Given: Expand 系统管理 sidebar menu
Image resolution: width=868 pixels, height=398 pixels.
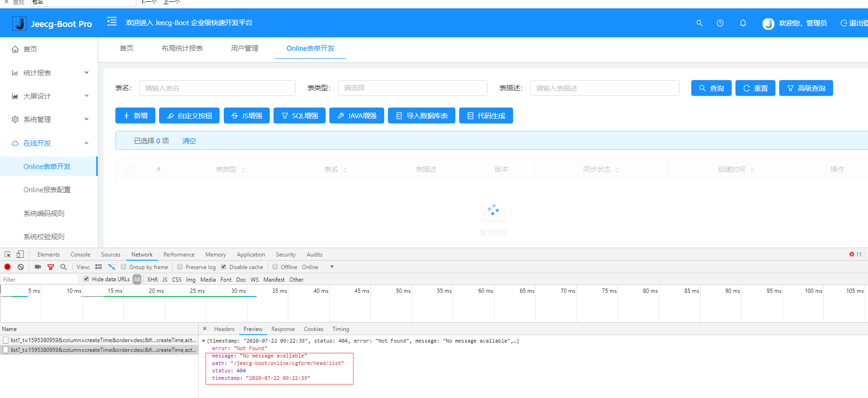Looking at the screenshot, I should (x=49, y=119).
